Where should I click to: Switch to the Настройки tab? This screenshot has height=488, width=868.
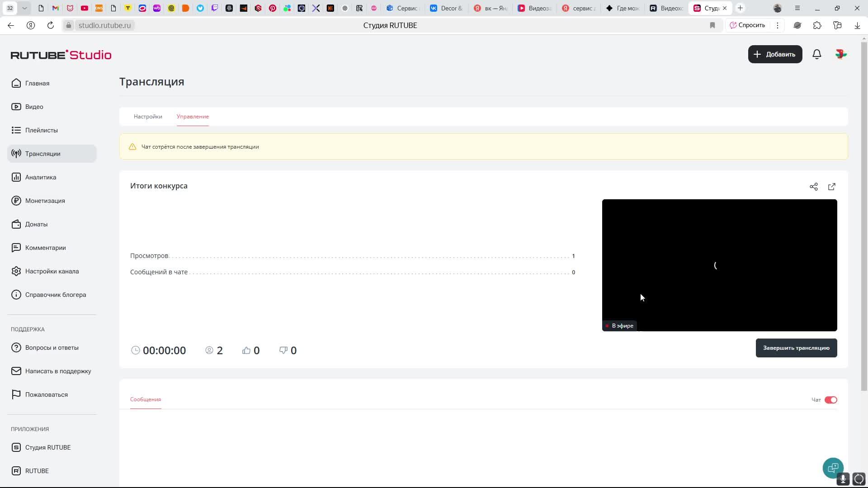point(148,117)
